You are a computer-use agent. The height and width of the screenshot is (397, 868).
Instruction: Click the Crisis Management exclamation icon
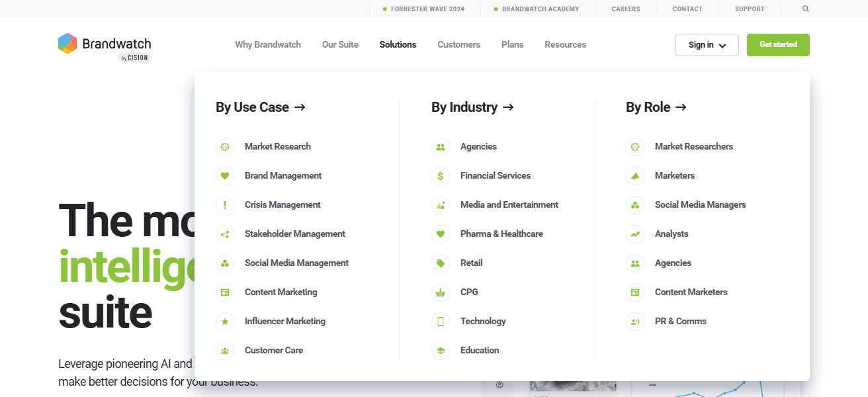click(225, 205)
